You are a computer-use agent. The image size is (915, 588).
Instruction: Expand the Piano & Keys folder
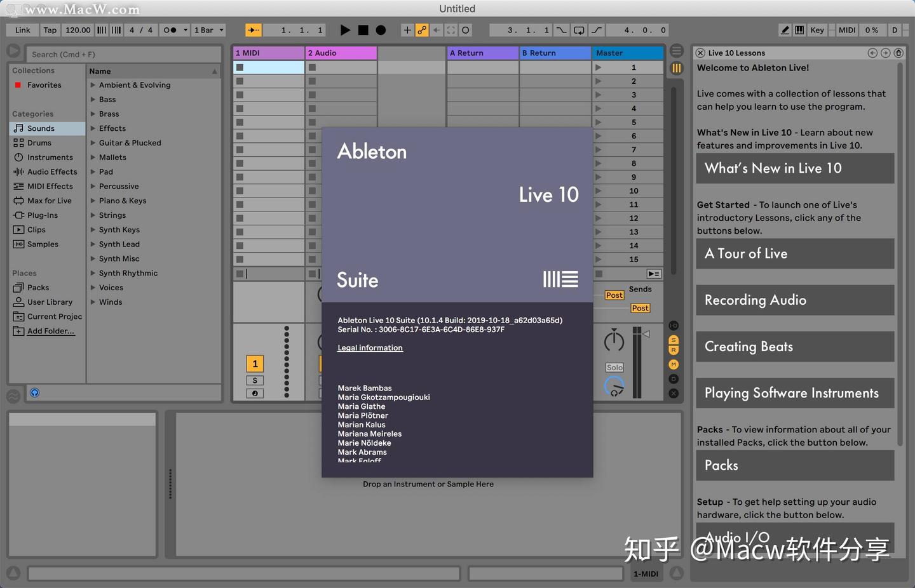[93, 201]
